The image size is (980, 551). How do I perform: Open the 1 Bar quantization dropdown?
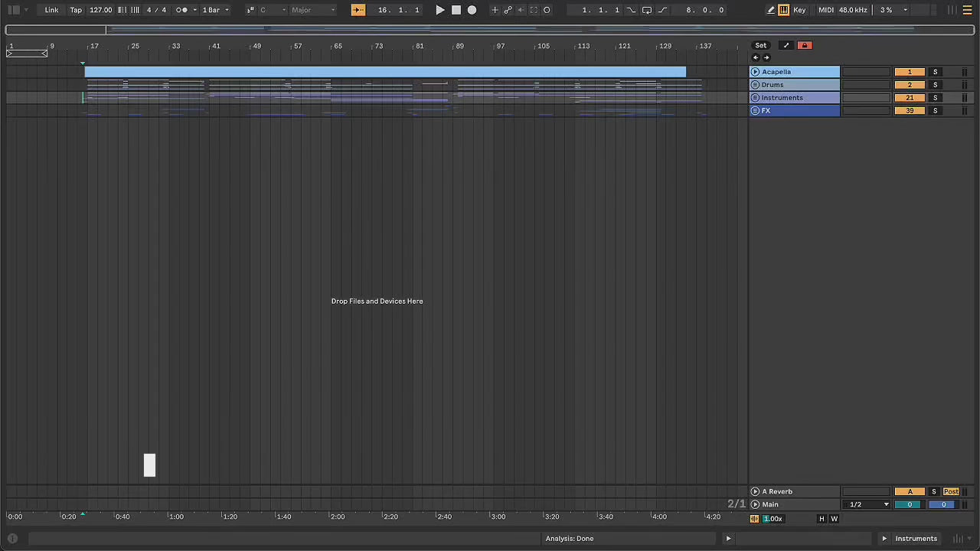[215, 10]
